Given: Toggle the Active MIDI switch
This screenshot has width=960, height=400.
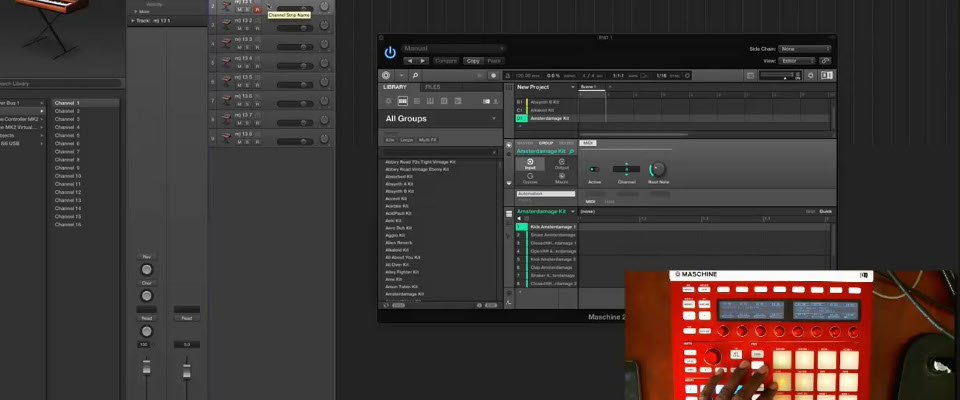Looking at the screenshot, I should (594, 169).
